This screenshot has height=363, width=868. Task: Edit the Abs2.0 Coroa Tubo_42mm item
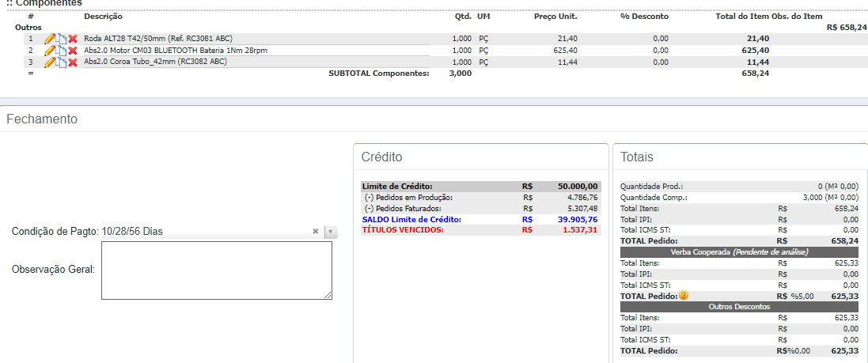point(50,62)
